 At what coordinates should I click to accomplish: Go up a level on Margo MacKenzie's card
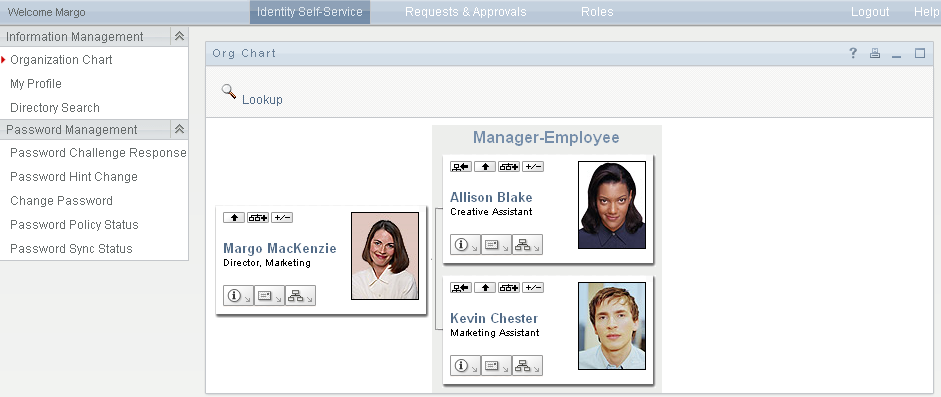[x=233, y=218]
